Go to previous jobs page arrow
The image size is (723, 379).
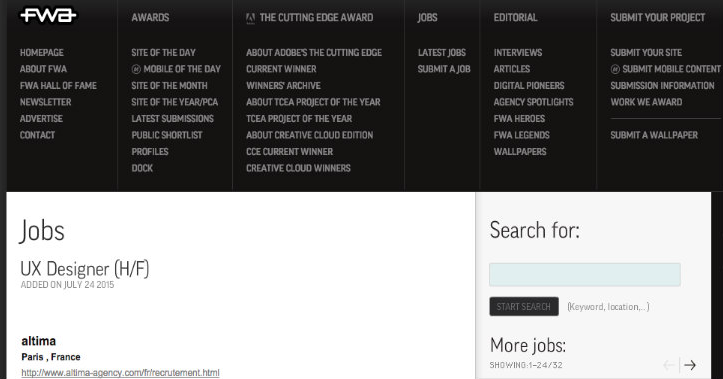coord(669,365)
